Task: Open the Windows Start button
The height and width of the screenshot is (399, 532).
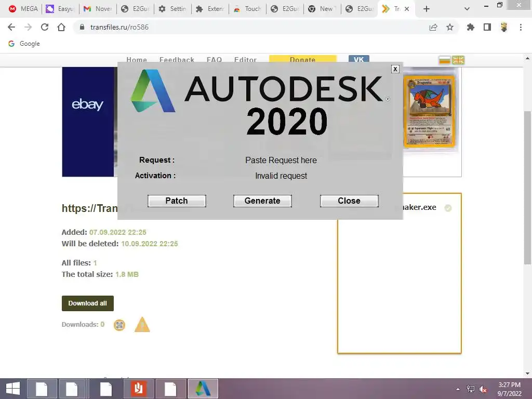Action: pyautogui.click(x=13, y=389)
